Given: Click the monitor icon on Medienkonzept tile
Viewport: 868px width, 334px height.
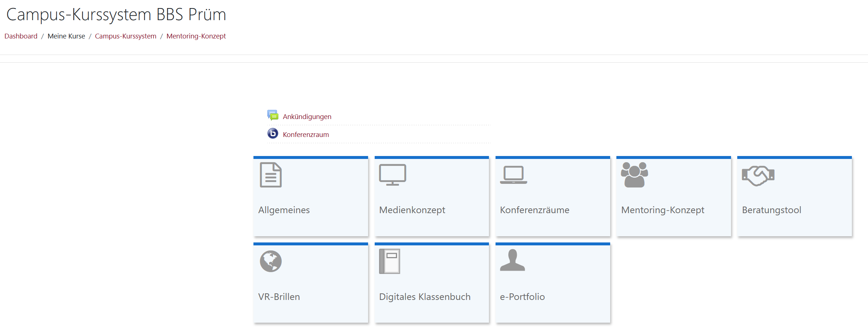Looking at the screenshot, I should tap(393, 175).
